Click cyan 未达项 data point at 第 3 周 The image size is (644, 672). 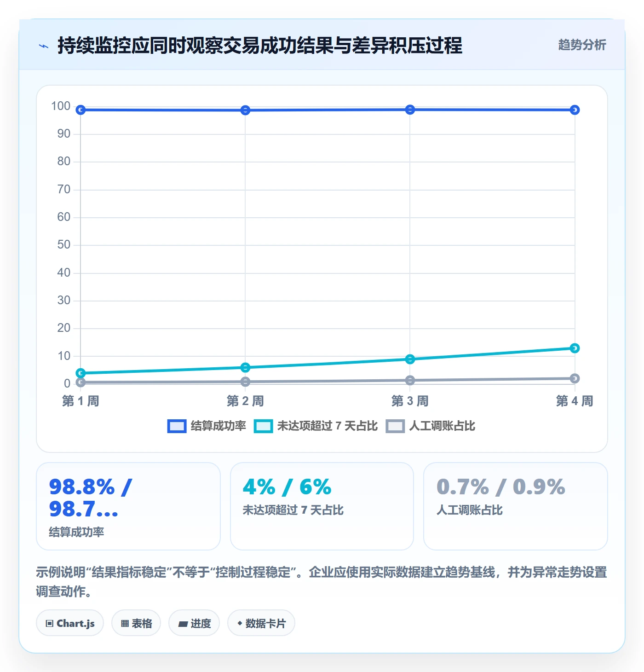(410, 359)
